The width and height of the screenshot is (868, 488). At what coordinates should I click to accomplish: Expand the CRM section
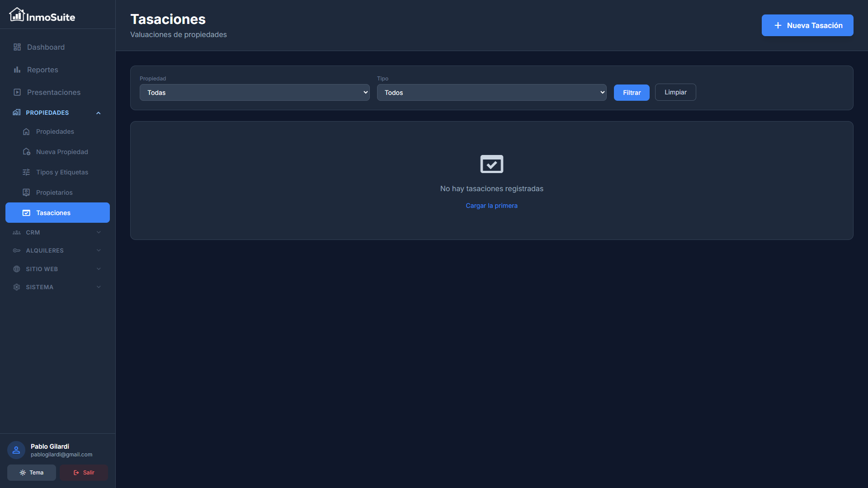pyautogui.click(x=98, y=232)
